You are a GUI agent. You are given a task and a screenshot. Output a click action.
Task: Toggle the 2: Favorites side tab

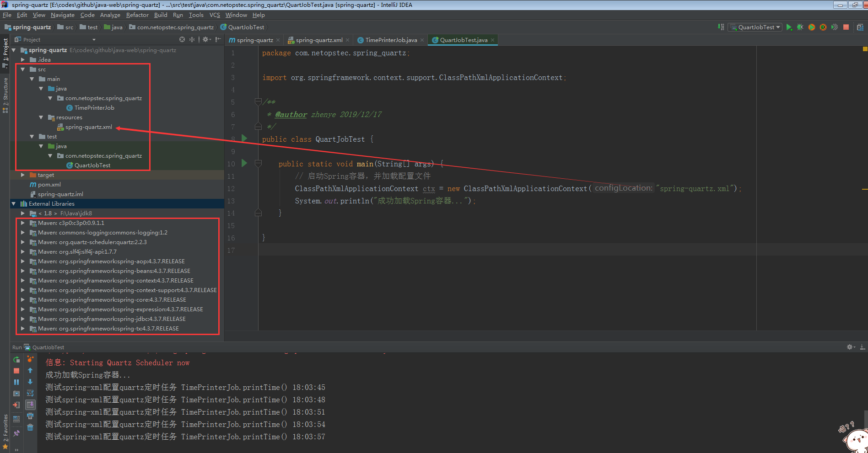tap(5, 432)
